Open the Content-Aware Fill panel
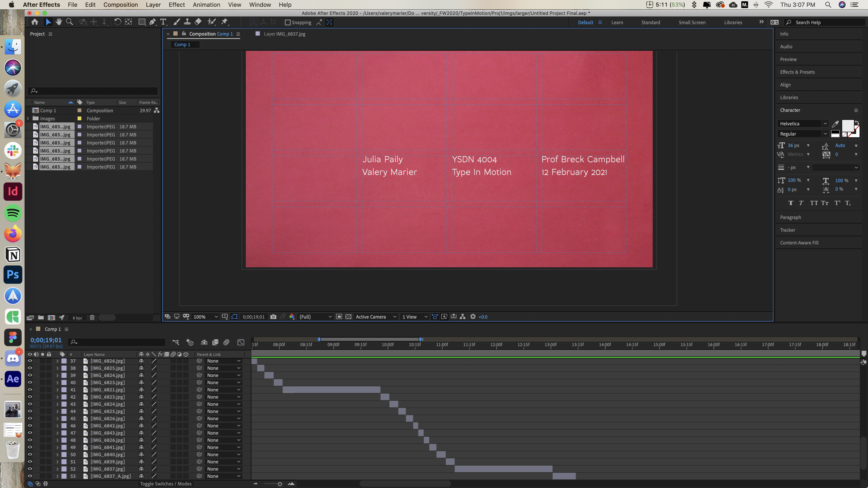The width and height of the screenshot is (868, 488). pos(799,243)
